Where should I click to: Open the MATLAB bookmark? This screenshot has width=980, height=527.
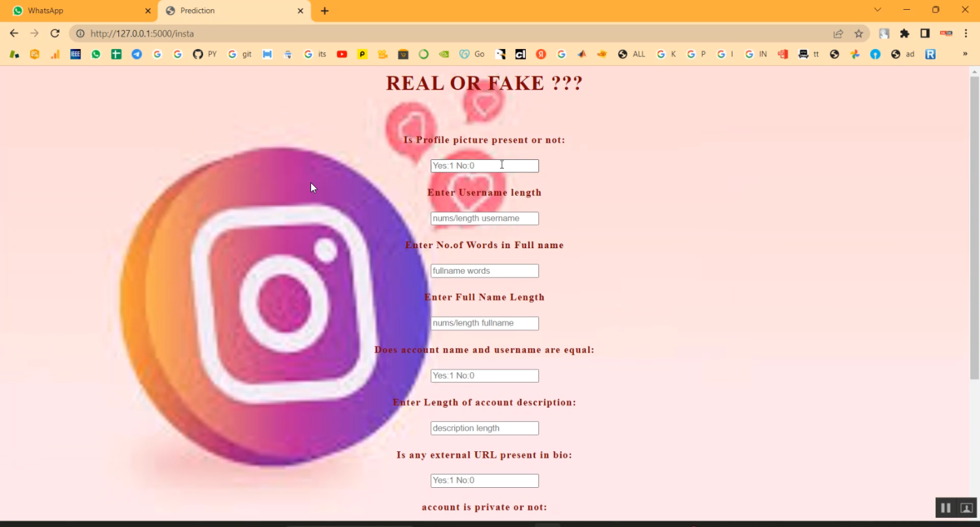point(581,54)
